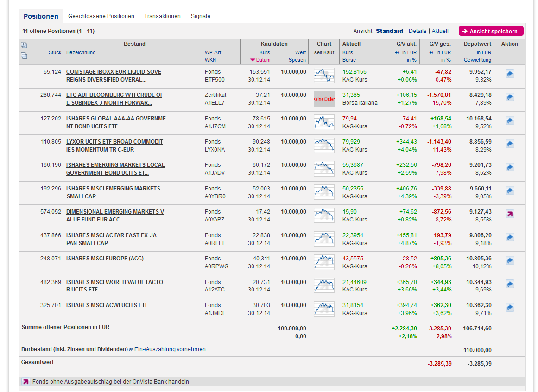Switch to Details view
This screenshot has height=392, width=538.
click(418, 31)
